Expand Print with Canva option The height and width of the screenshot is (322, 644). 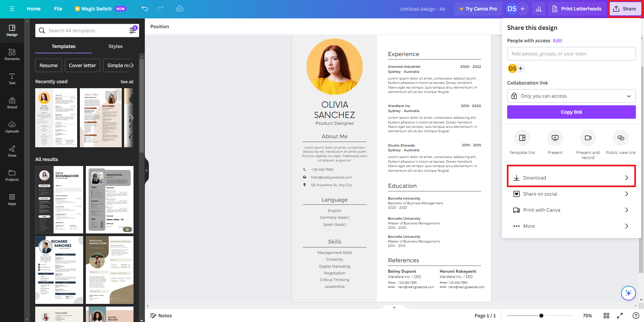click(572, 210)
